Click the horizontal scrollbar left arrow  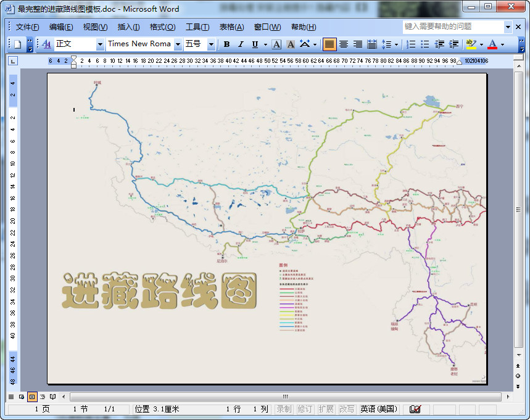(64, 397)
